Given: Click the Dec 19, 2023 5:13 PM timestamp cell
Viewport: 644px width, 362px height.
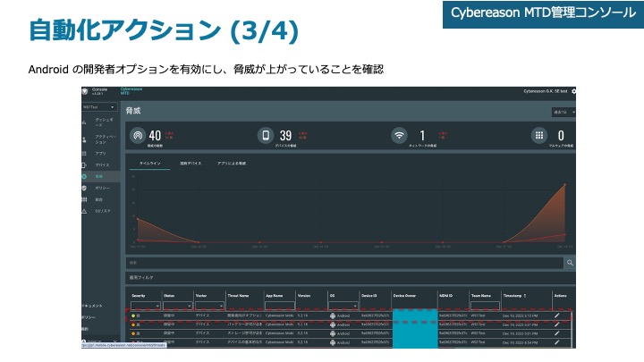Looking at the screenshot, I should coord(520,316).
